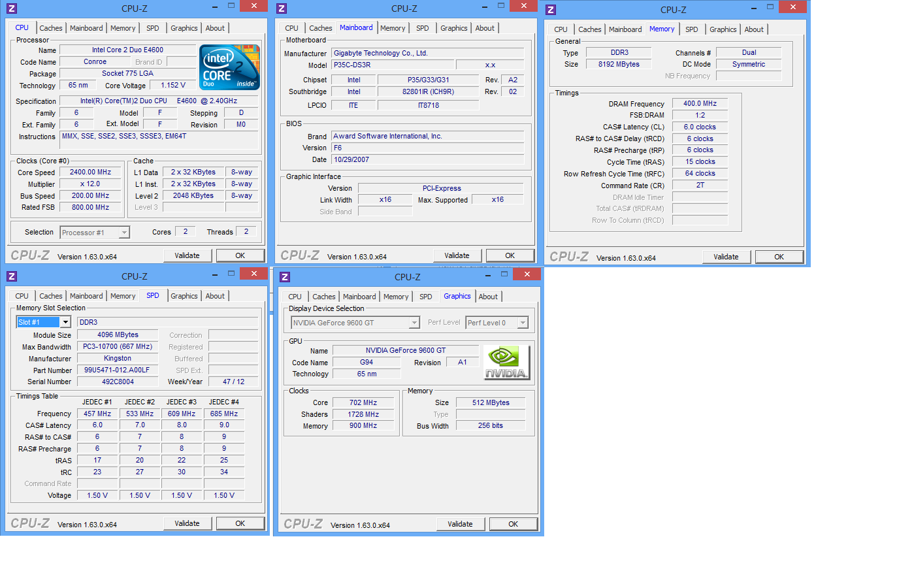Select the Caches tab in the window showing memory Timings
897x588 pixels.
(589, 29)
